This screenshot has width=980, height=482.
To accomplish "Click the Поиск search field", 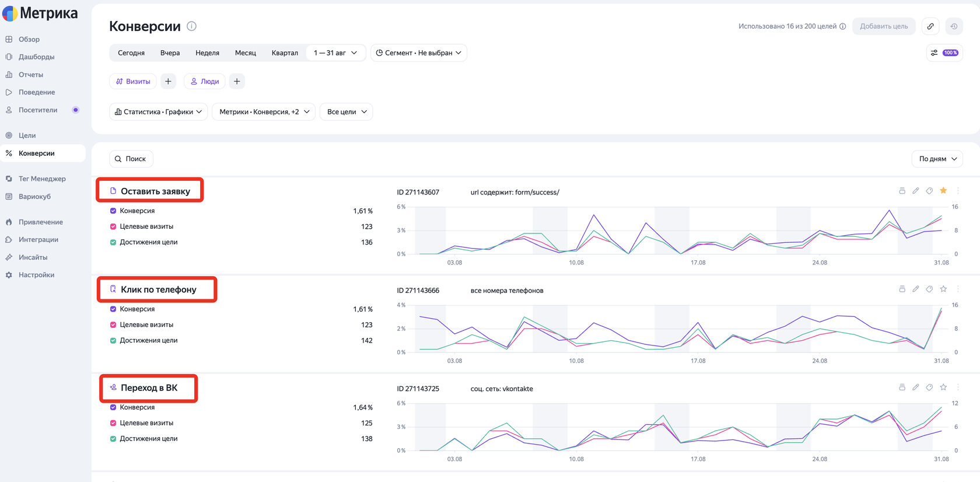I will click(x=131, y=159).
